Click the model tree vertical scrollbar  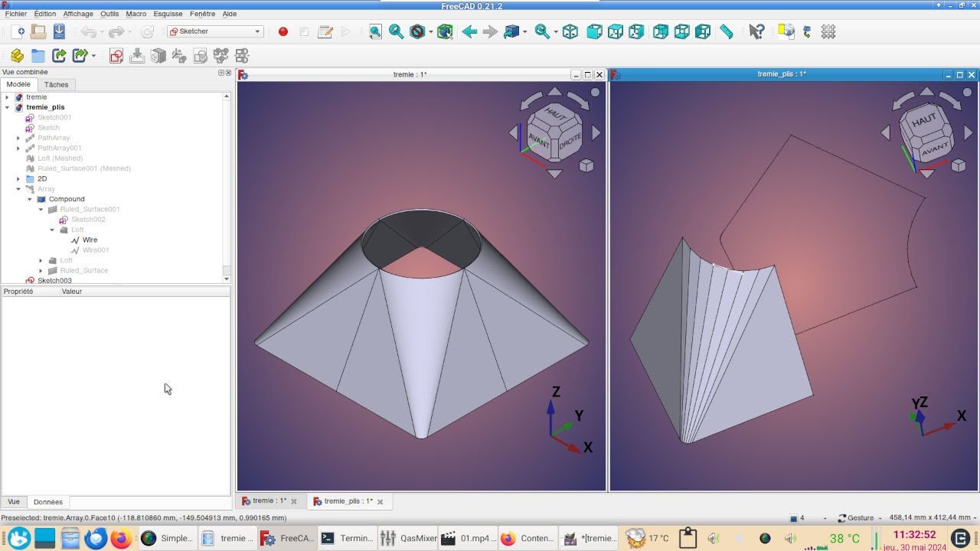(x=227, y=187)
